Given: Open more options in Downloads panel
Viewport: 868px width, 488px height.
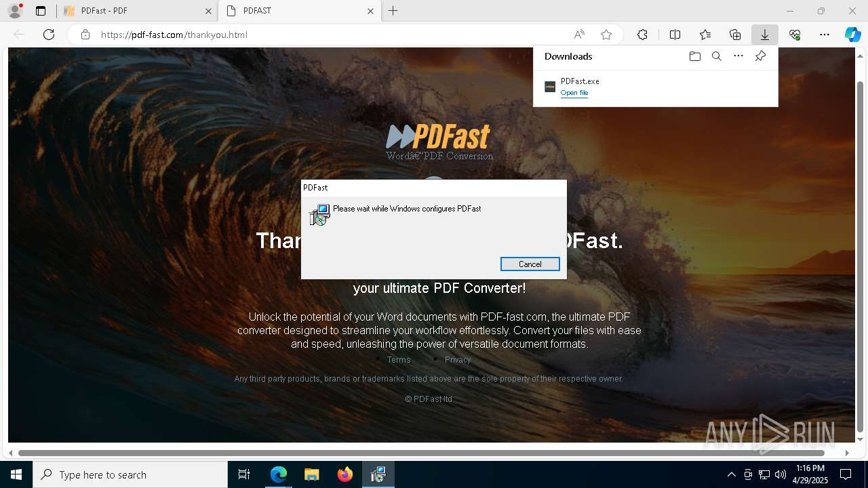Looking at the screenshot, I should pyautogui.click(x=738, y=56).
